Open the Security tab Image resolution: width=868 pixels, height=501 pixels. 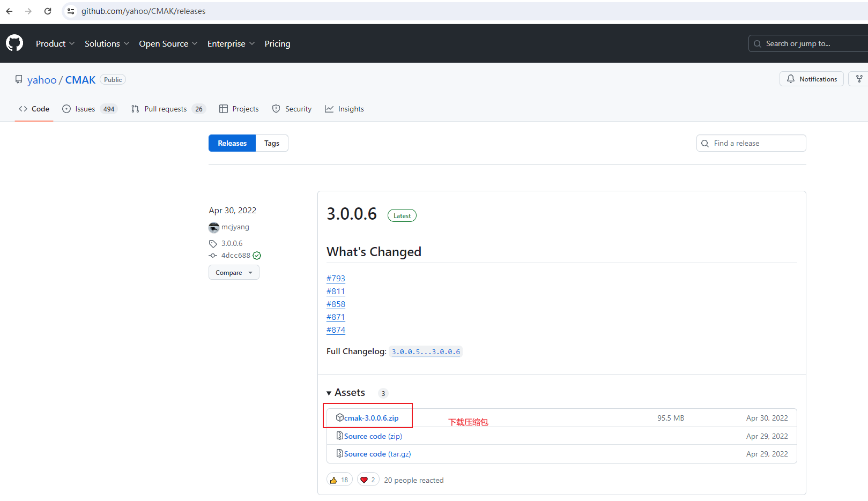coord(292,109)
